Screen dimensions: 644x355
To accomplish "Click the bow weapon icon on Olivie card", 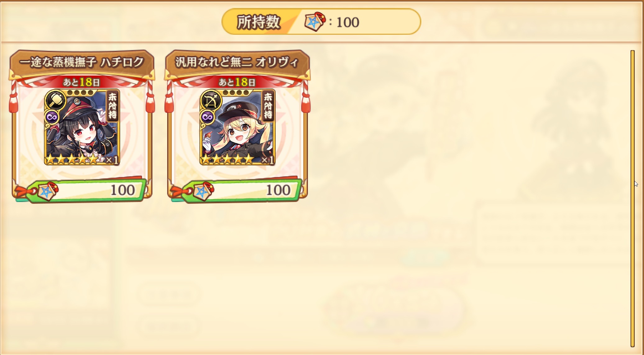I will [211, 100].
